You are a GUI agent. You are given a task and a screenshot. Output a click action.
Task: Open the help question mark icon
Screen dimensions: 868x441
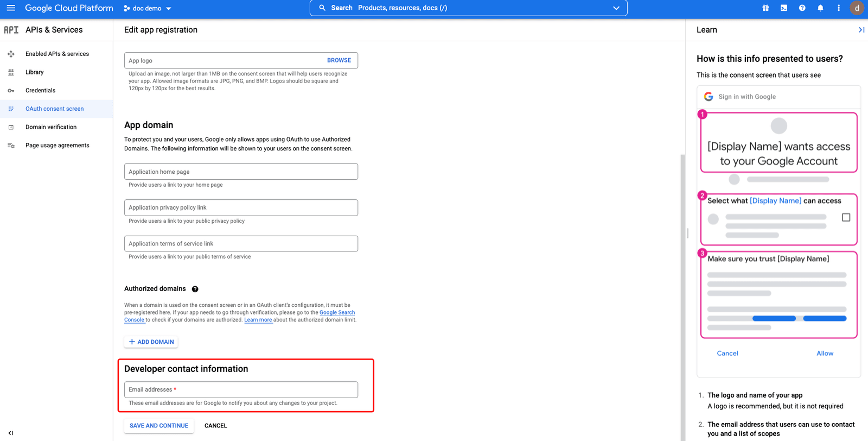point(802,8)
